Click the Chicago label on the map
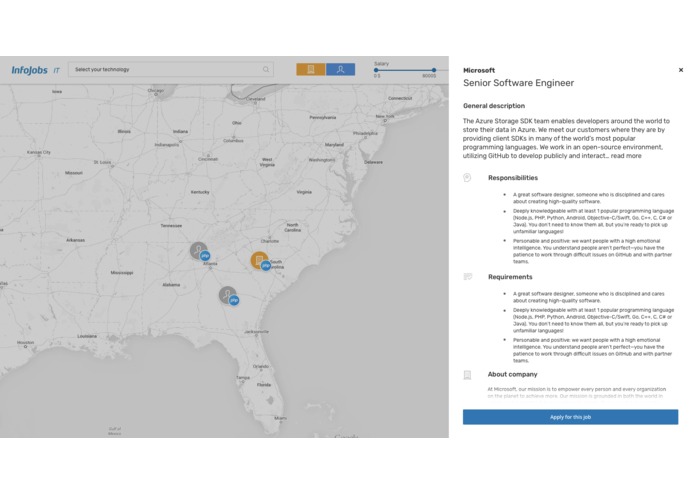Screen dimensions: 695x494 (156, 90)
